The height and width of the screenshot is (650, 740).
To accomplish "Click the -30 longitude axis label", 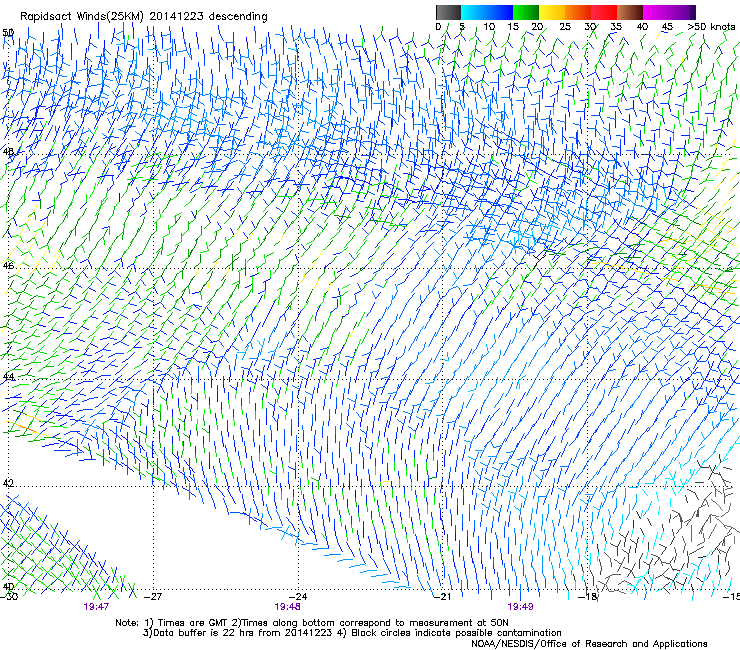I will tap(9, 597).
